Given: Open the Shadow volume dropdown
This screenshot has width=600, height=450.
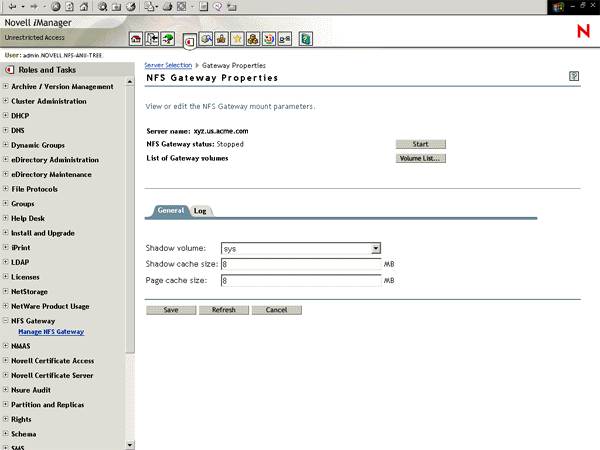Looking at the screenshot, I should (376, 248).
